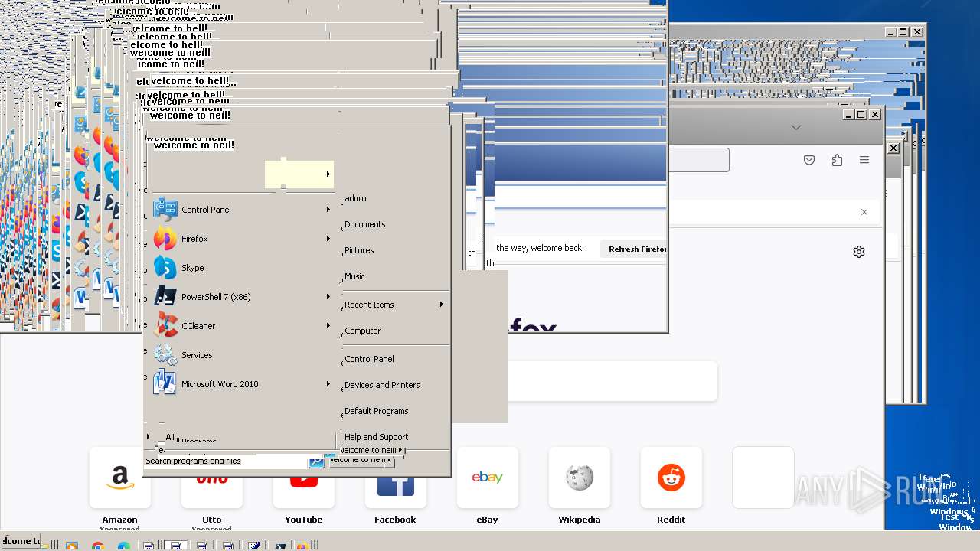Open Default Programs
The height and width of the screenshot is (551, 980).
tap(376, 411)
